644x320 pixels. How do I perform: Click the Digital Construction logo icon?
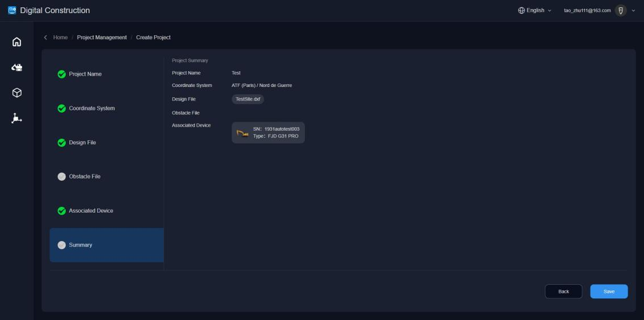pos(12,10)
